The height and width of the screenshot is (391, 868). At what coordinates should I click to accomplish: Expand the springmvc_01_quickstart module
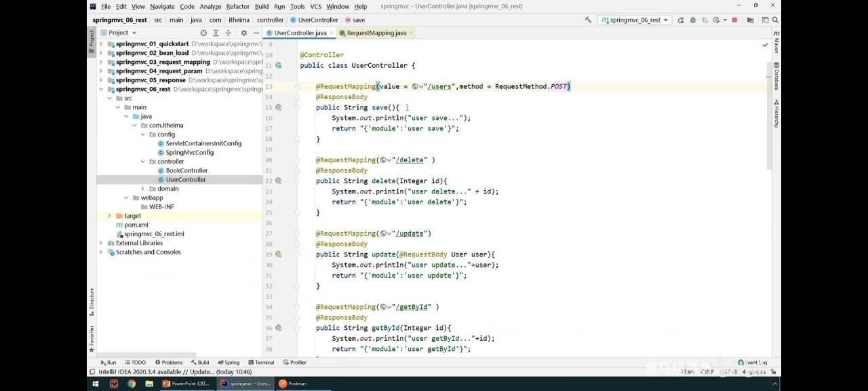(x=102, y=44)
